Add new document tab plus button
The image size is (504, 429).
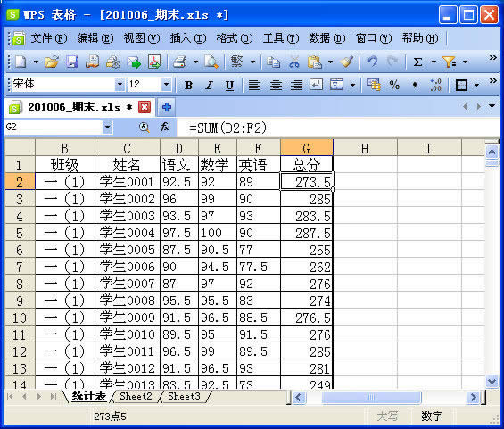(x=167, y=107)
